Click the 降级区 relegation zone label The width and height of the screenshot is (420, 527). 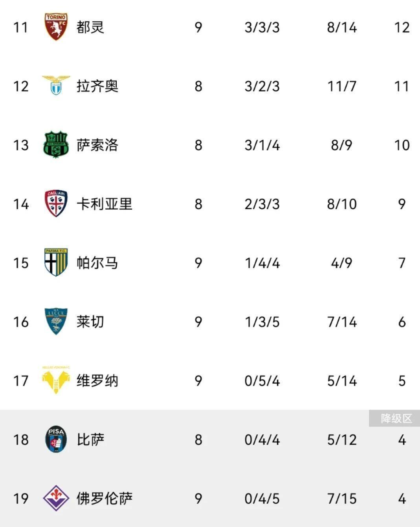(x=396, y=419)
